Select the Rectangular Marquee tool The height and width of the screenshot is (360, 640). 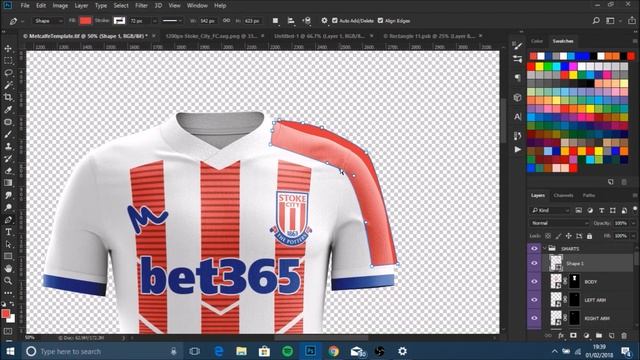8,61
